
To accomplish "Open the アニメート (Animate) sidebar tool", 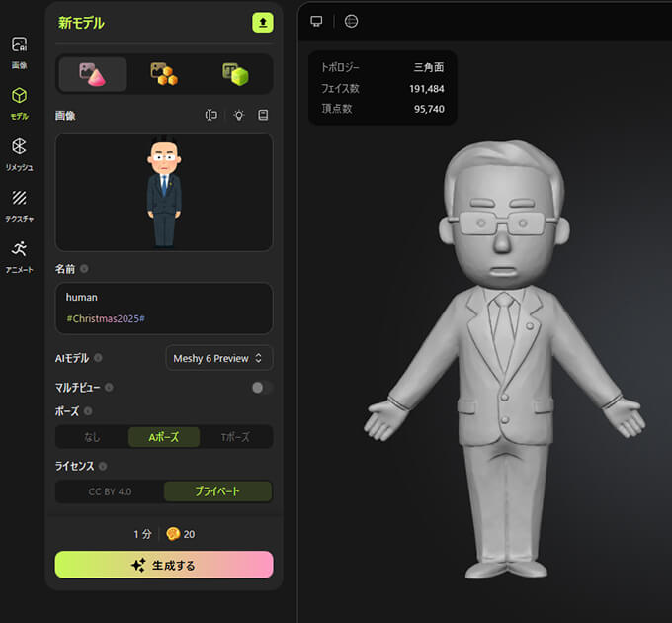I will coord(19,255).
